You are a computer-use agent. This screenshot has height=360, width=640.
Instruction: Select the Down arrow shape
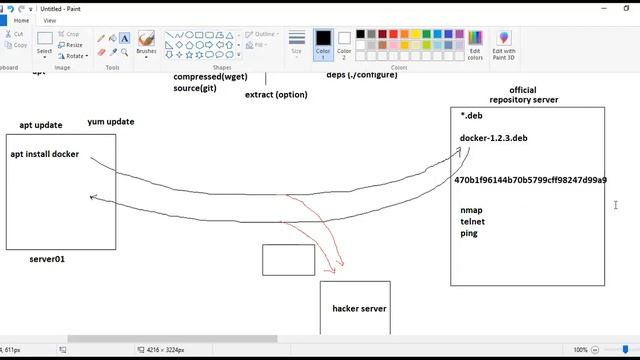[x=169, y=55]
